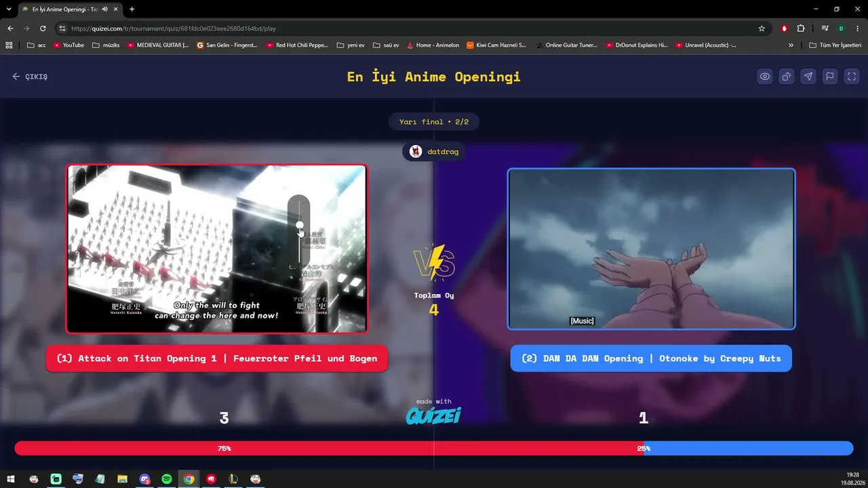The image size is (868, 488).
Task: Mute the tab using the speaker icon
Action: tap(104, 9)
